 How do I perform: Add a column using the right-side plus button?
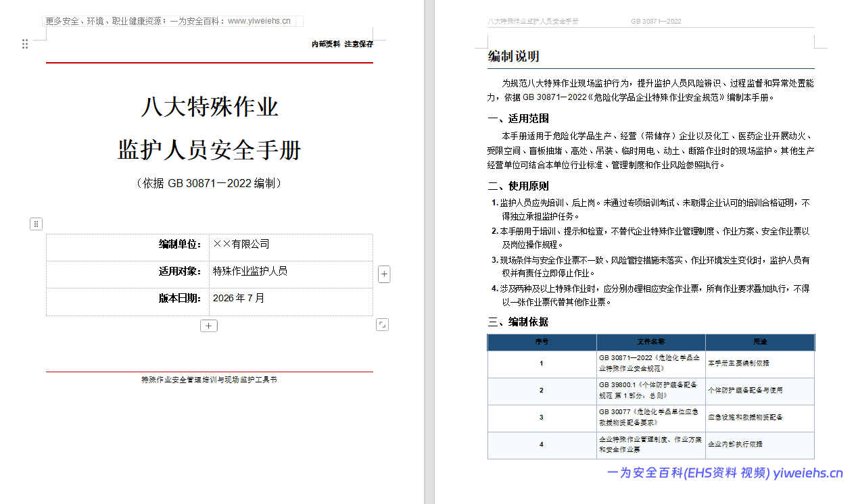384,274
